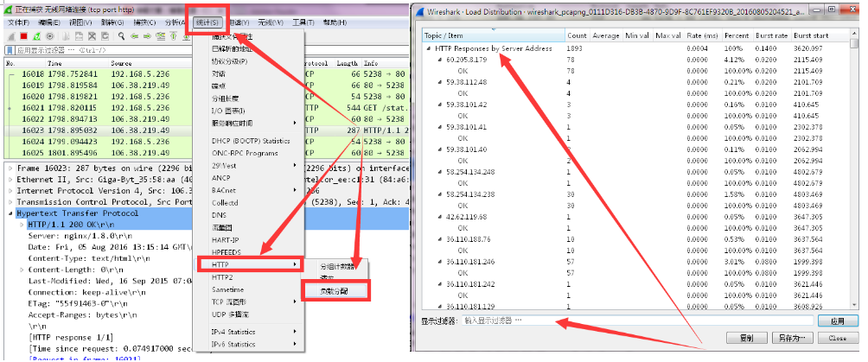868x362 pixels.
Task: Sort by Count column header
Action: 577,35
